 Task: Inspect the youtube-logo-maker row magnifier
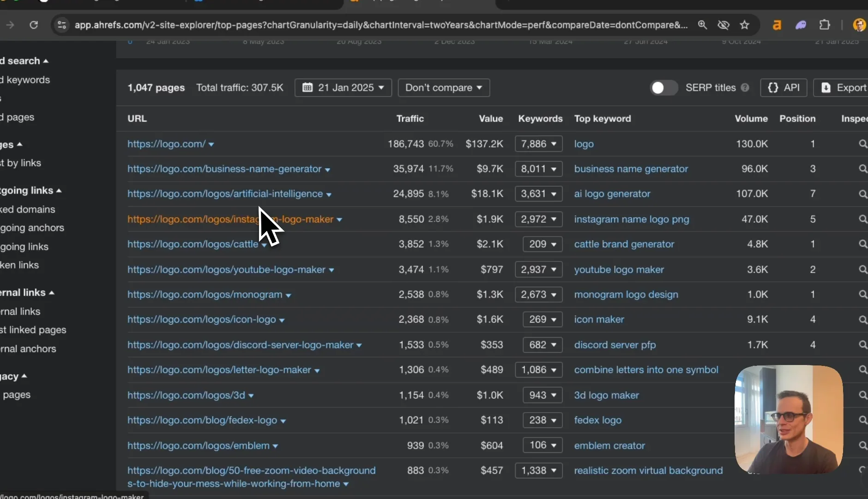[x=862, y=269]
